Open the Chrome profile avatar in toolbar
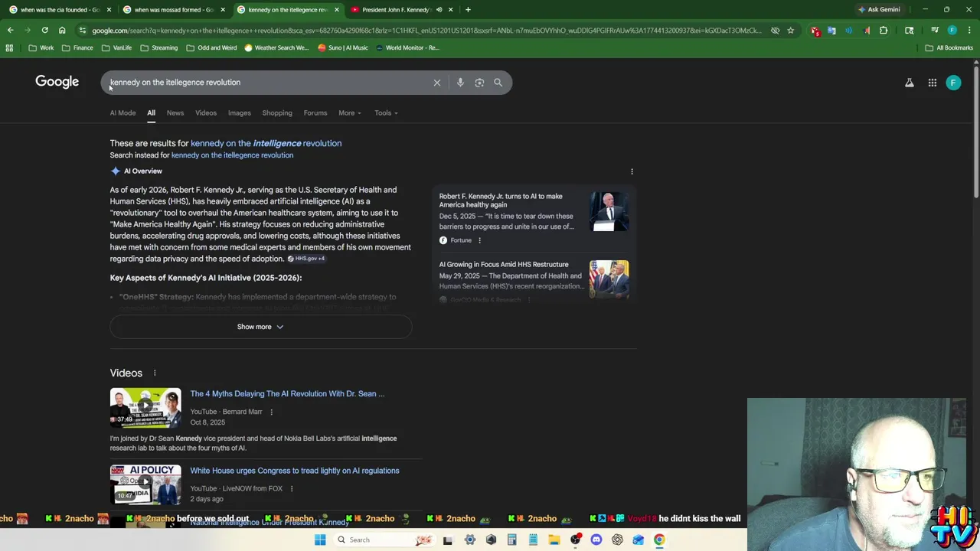980x551 pixels. pos(952,31)
